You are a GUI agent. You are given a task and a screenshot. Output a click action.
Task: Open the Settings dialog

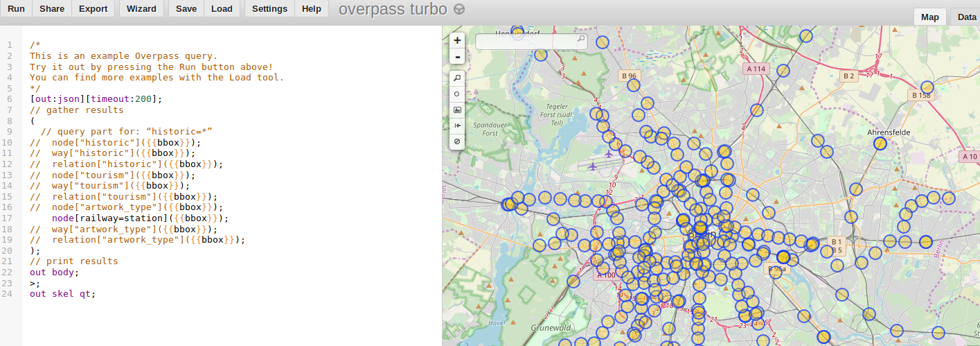click(x=269, y=8)
